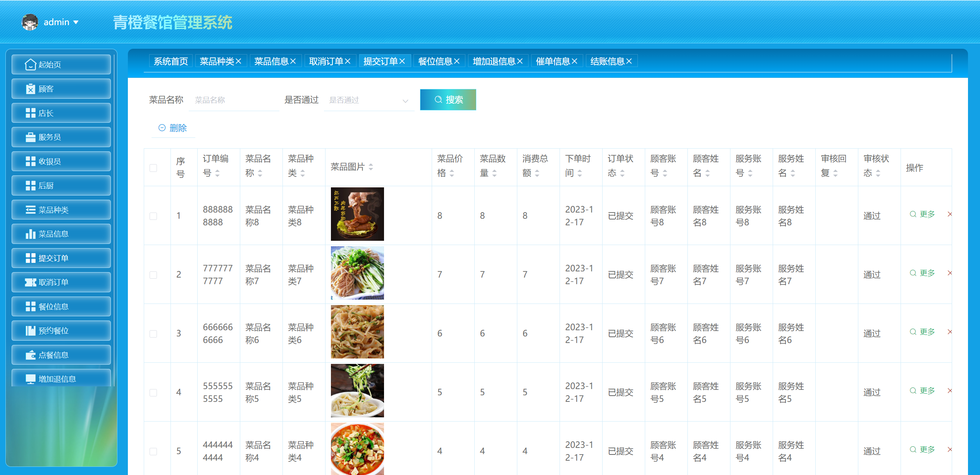Close the 菜品种类 tab
Viewport: 980px width, 475px height.
click(x=239, y=61)
